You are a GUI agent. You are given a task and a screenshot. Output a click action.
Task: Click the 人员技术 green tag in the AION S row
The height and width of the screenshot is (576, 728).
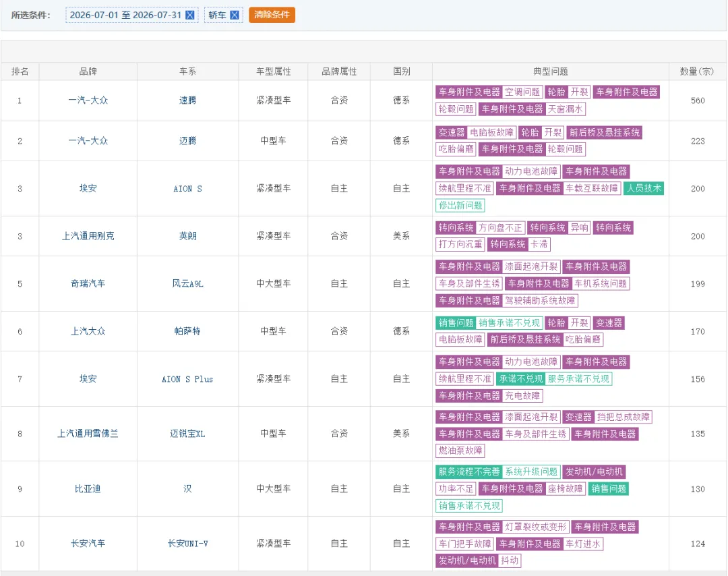click(x=644, y=188)
